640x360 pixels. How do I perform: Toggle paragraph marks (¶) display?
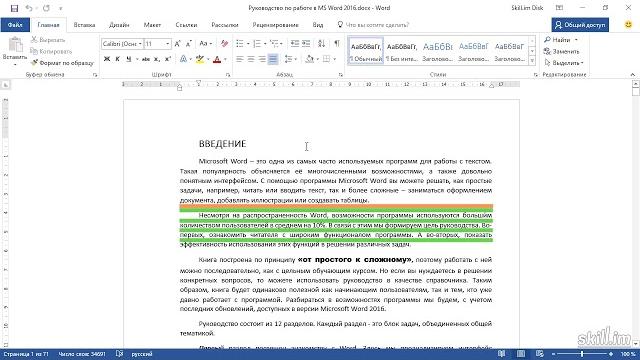coord(337,44)
